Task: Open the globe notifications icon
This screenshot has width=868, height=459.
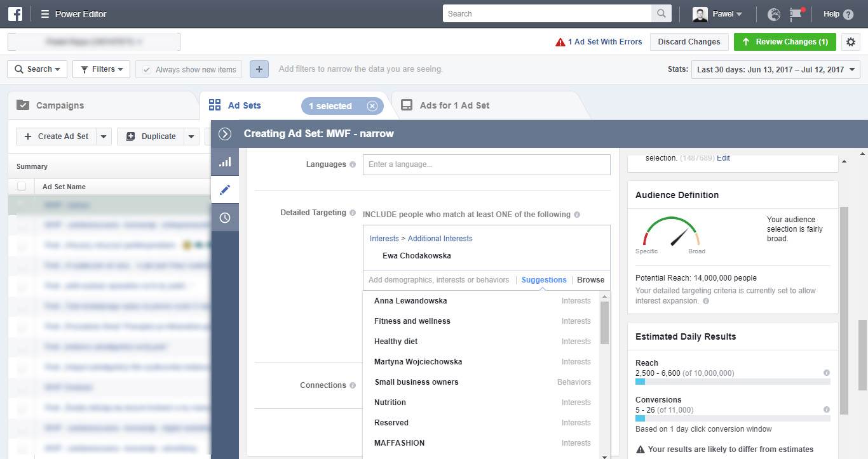Action: point(773,14)
